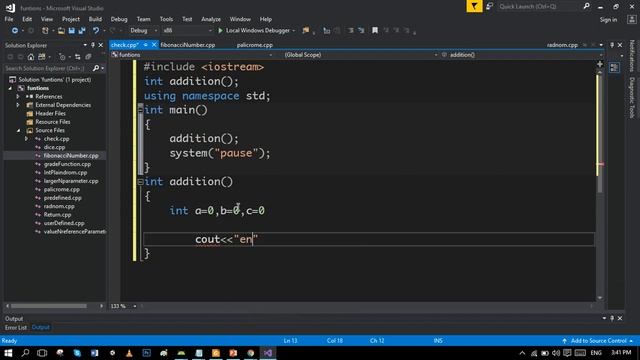Click the Open File folder icon
Image resolution: width=640 pixels, height=360 pixels.
pyautogui.click(x=61, y=31)
